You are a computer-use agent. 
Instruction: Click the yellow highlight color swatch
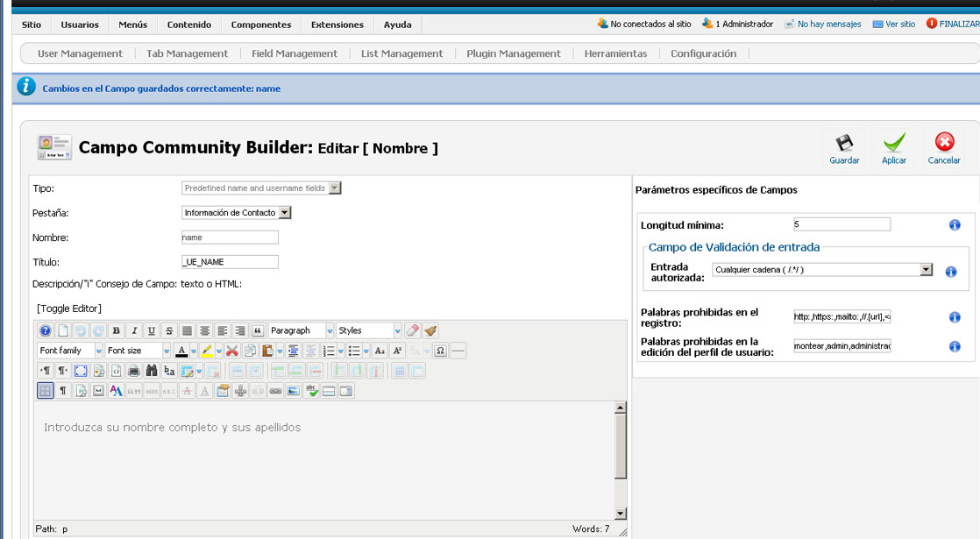pos(206,351)
